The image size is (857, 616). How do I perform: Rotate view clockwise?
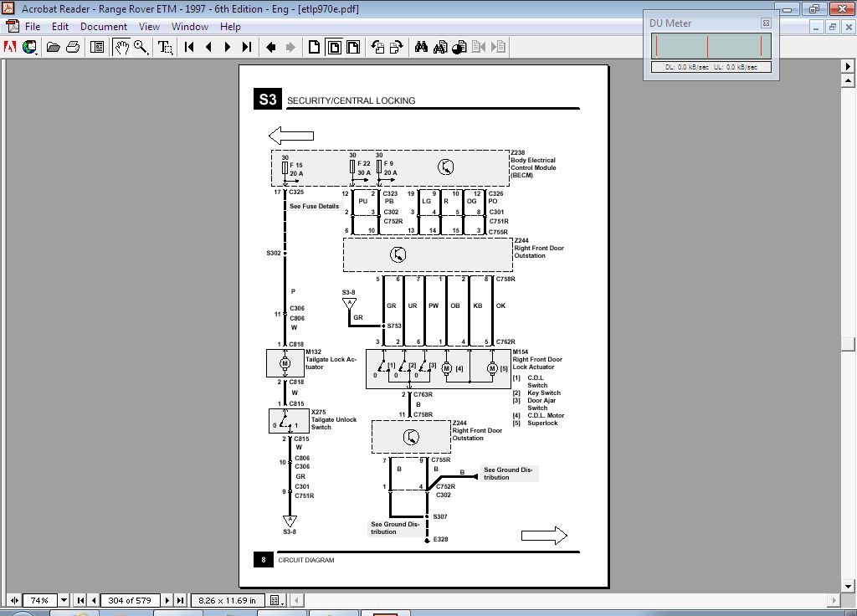(396, 47)
